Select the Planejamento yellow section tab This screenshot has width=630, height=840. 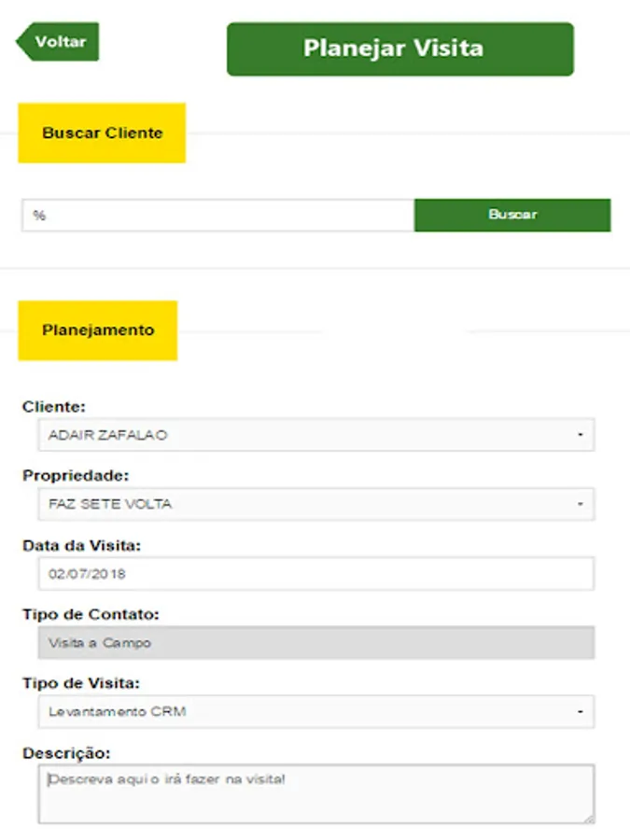[x=98, y=330]
